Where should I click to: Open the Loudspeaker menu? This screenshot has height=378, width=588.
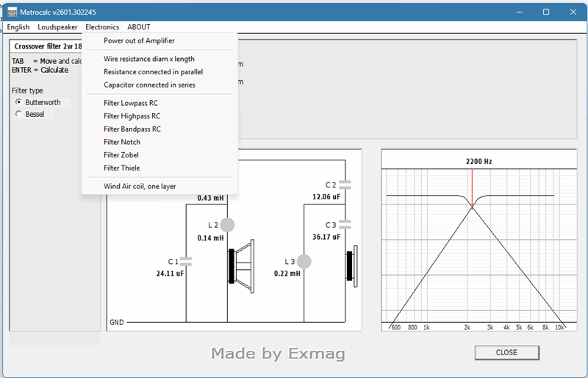click(x=57, y=27)
